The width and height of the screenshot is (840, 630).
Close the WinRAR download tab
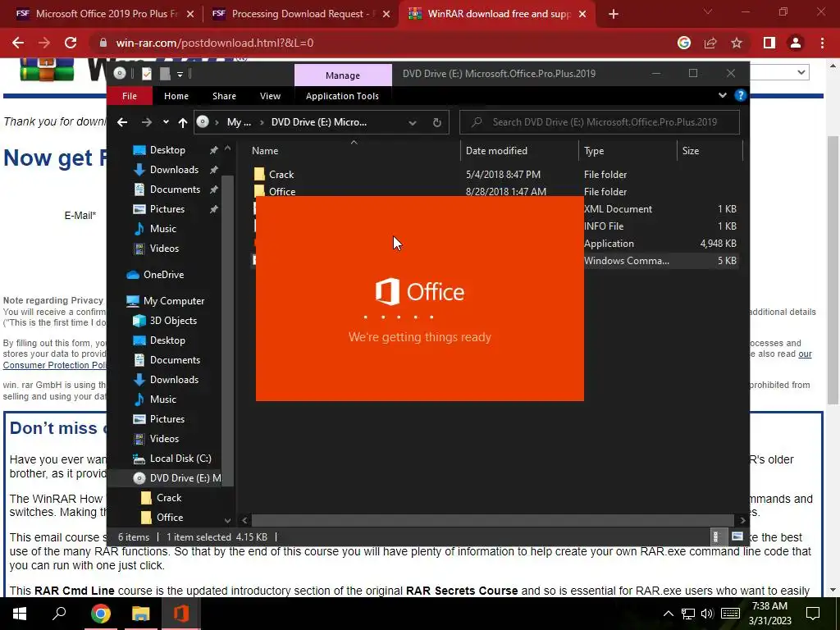(x=583, y=15)
